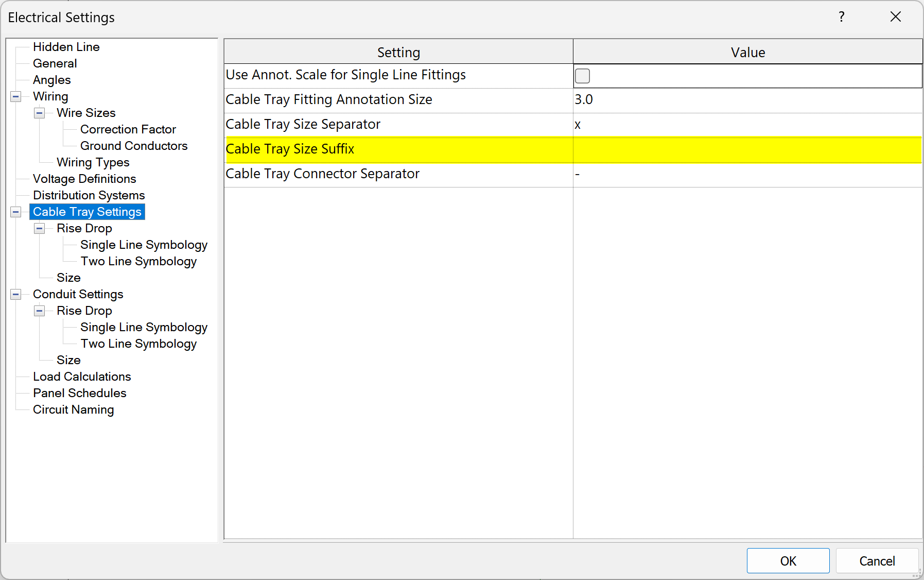Screen dimensions: 924x580
Task: Edit the Cable Tray Fitting Annotation Size value
Action: pyautogui.click(x=747, y=99)
